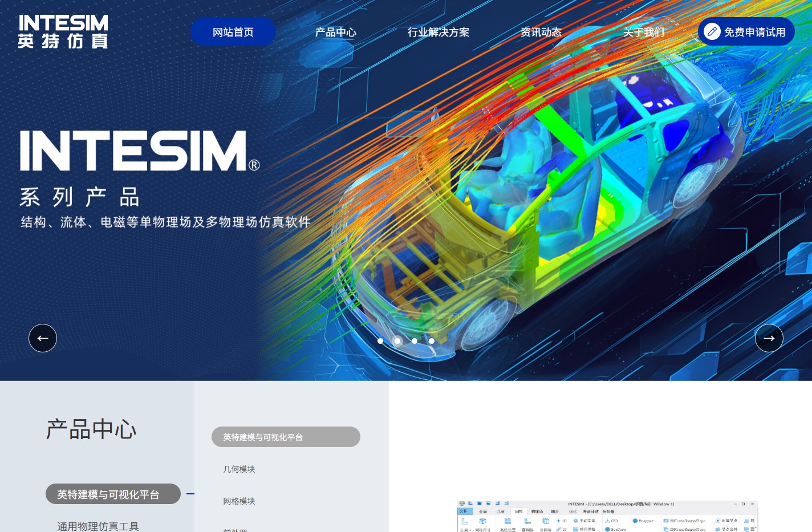Image resolution: width=812 pixels, height=532 pixels.
Task: Click the pencil icon in 免费申请试用 button
Action: point(712,31)
